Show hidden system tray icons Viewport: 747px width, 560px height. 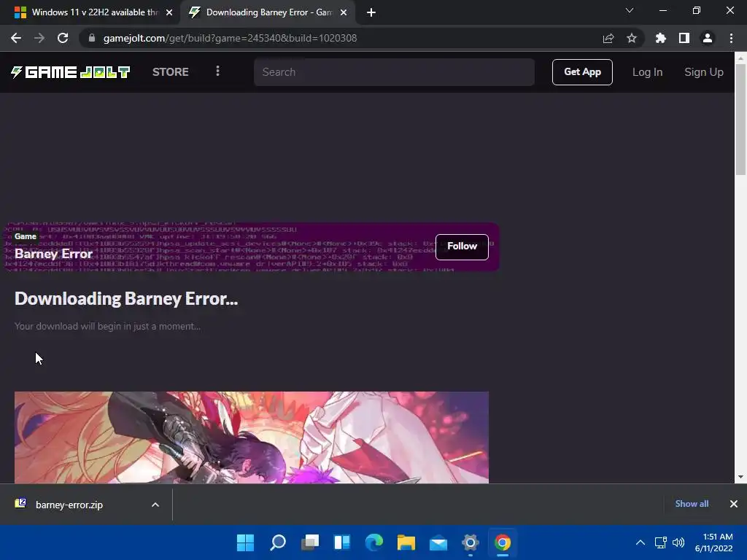(640, 542)
